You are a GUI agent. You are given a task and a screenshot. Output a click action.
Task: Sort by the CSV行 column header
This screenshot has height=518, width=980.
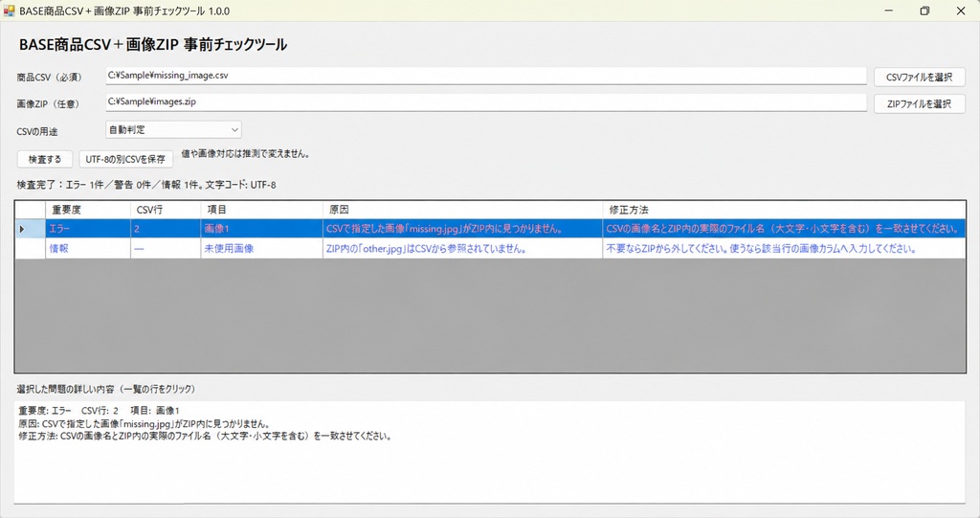tap(167, 210)
